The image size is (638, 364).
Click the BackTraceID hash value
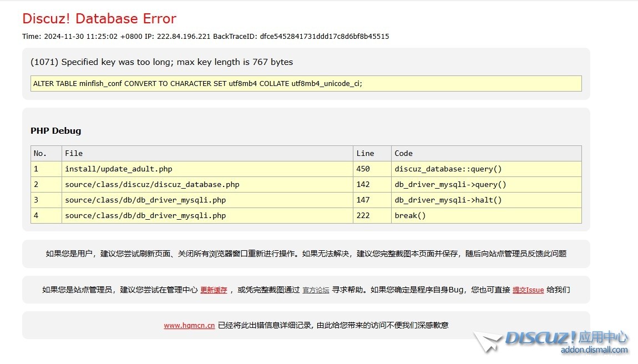click(x=324, y=37)
